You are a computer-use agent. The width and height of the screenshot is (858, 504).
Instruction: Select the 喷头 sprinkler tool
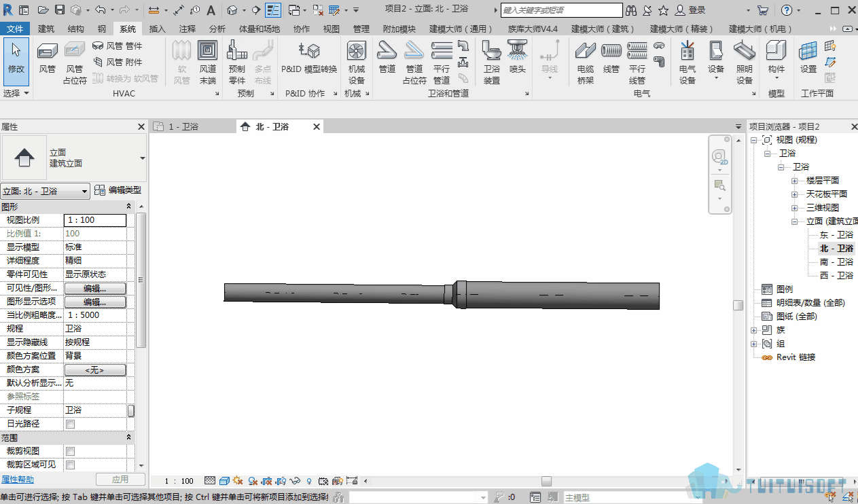point(518,57)
